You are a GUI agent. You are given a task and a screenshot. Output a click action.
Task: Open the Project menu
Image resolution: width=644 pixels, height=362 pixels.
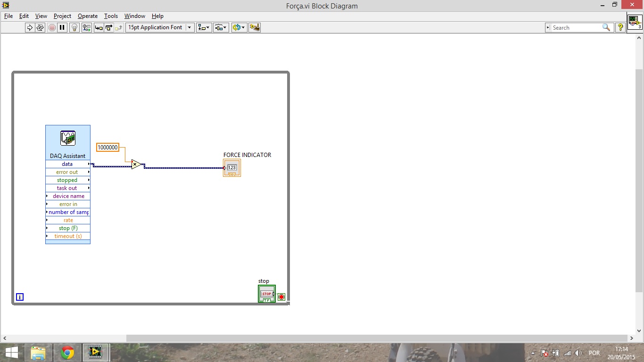click(62, 16)
